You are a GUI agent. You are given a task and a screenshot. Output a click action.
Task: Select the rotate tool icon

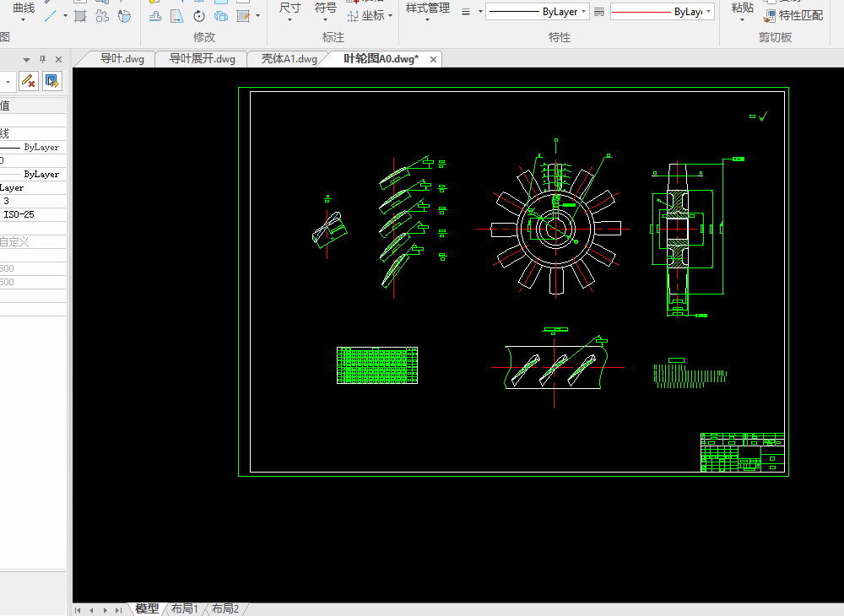click(199, 16)
